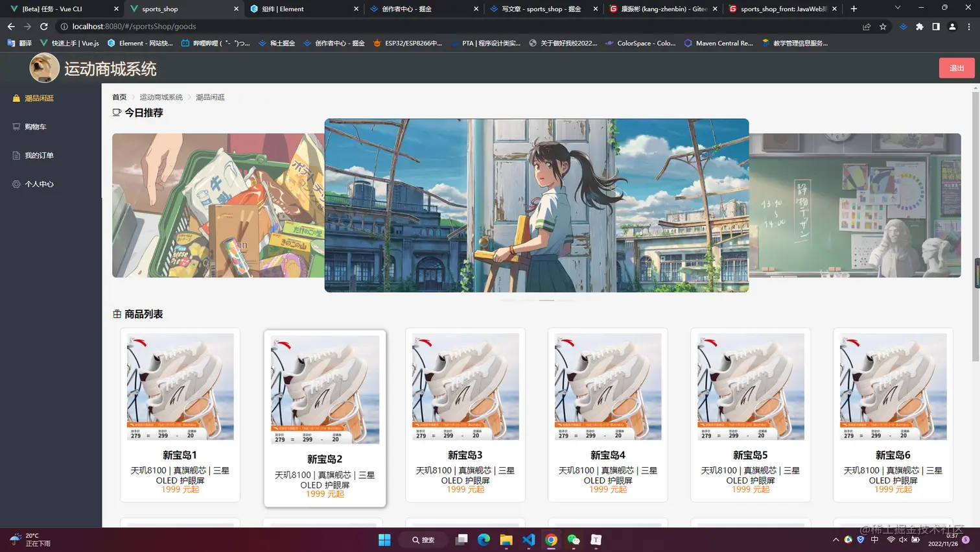Image resolution: width=980 pixels, height=552 pixels.
Task: Open the 翻译 bookmark
Action: pyautogui.click(x=19, y=43)
